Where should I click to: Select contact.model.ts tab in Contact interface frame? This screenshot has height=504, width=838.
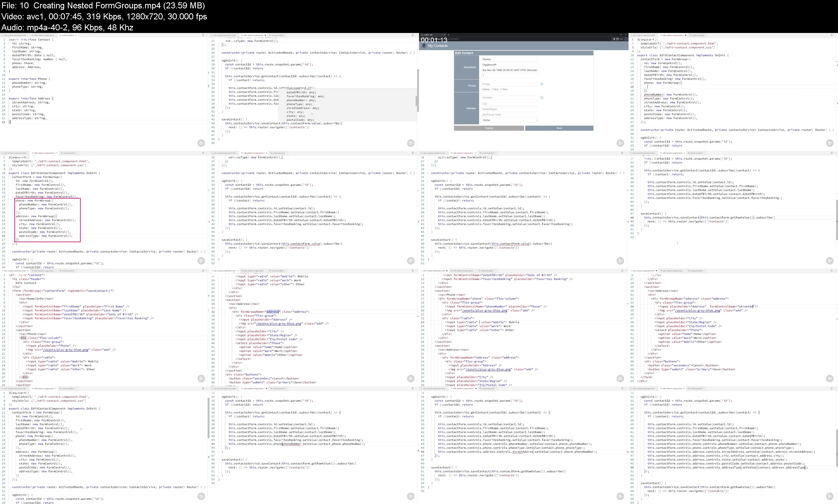[68, 35]
